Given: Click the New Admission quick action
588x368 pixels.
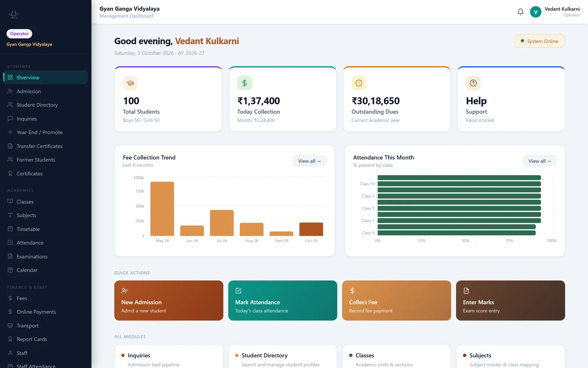Looking at the screenshot, I should [x=169, y=300].
